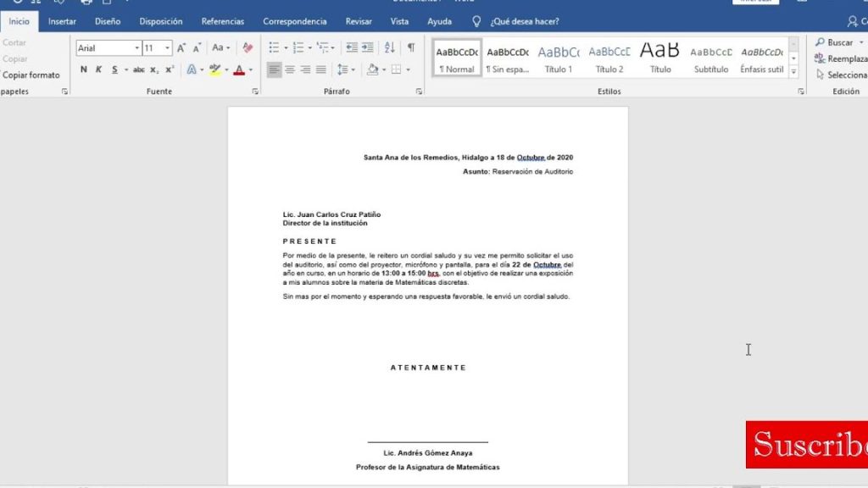Apply the Título 2 style
This screenshot has width=868, height=488.
coord(609,58)
